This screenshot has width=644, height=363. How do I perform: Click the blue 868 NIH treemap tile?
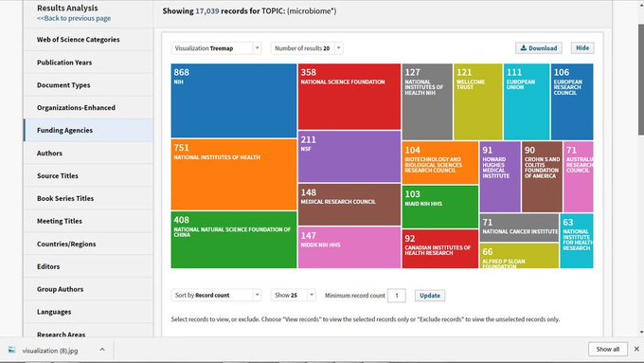pos(234,100)
